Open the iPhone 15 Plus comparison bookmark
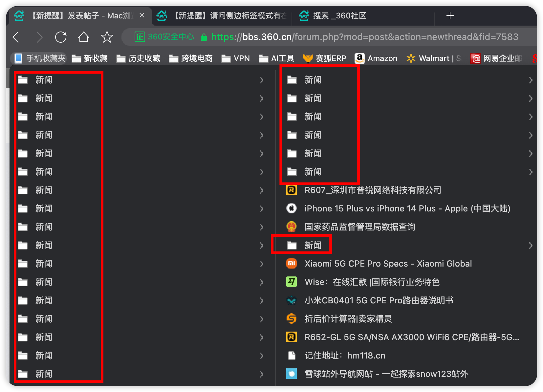This screenshot has height=392, width=543. click(x=407, y=208)
